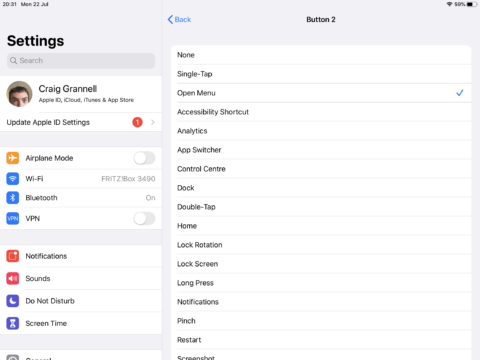Open Do Not Disturb settings row
Image resolution: width=480 pixels, height=360 pixels.
point(81,301)
